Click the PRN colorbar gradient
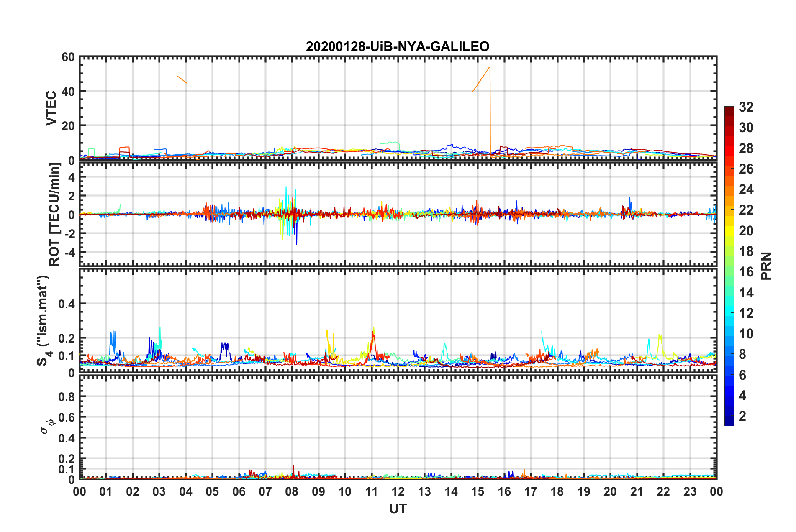 pyautogui.click(x=729, y=266)
